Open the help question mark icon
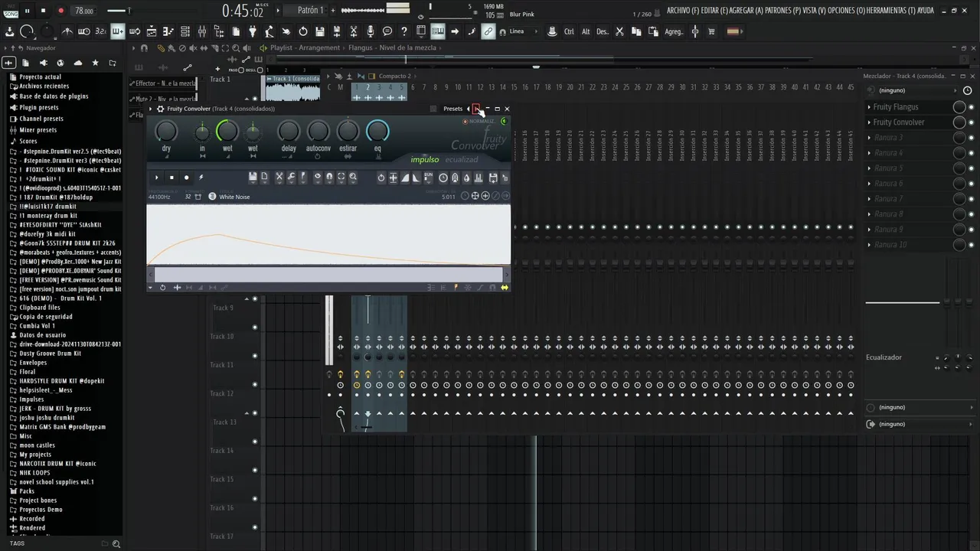 [x=404, y=31]
